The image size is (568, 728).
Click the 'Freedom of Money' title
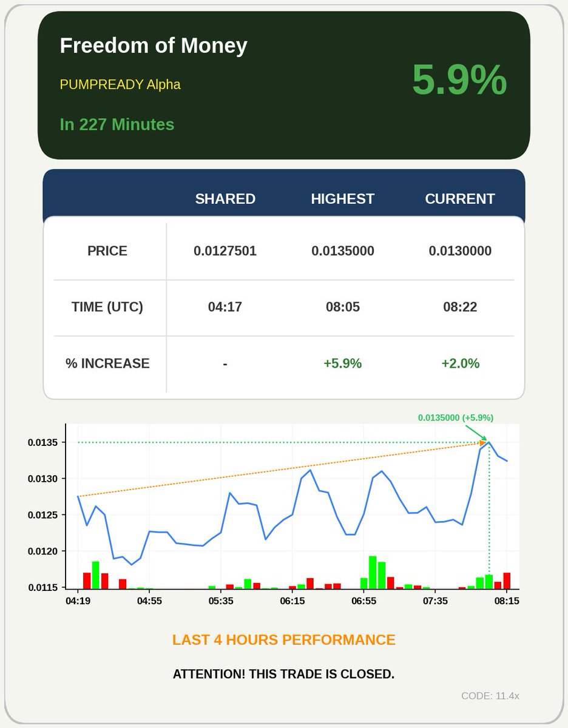(154, 46)
